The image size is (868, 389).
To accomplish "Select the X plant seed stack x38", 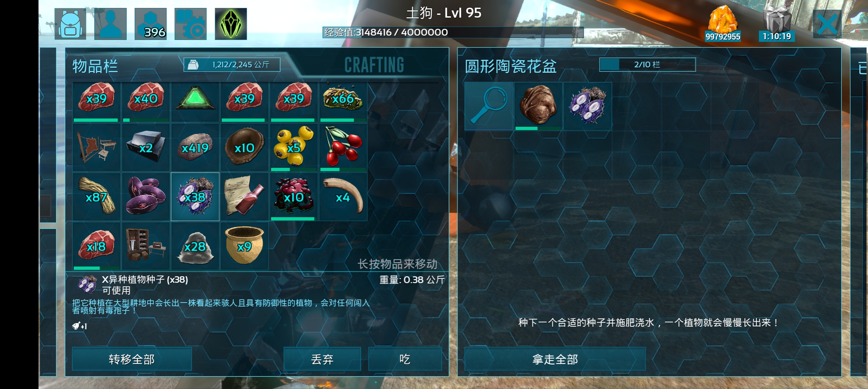I will (195, 197).
